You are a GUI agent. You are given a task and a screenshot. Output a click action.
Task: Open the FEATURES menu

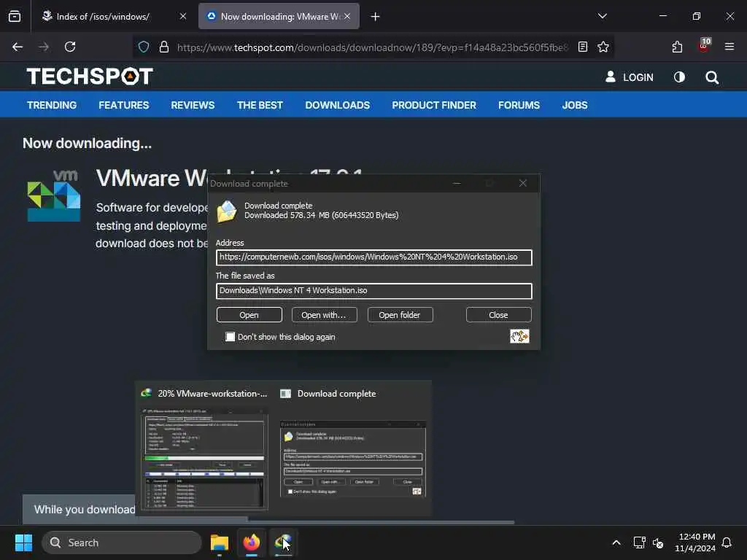click(x=124, y=105)
